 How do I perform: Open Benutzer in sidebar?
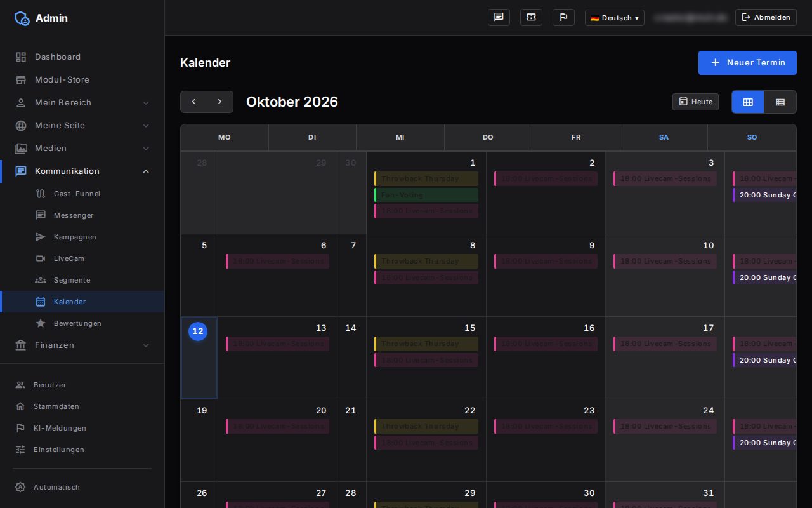pyautogui.click(x=82, y=385)
